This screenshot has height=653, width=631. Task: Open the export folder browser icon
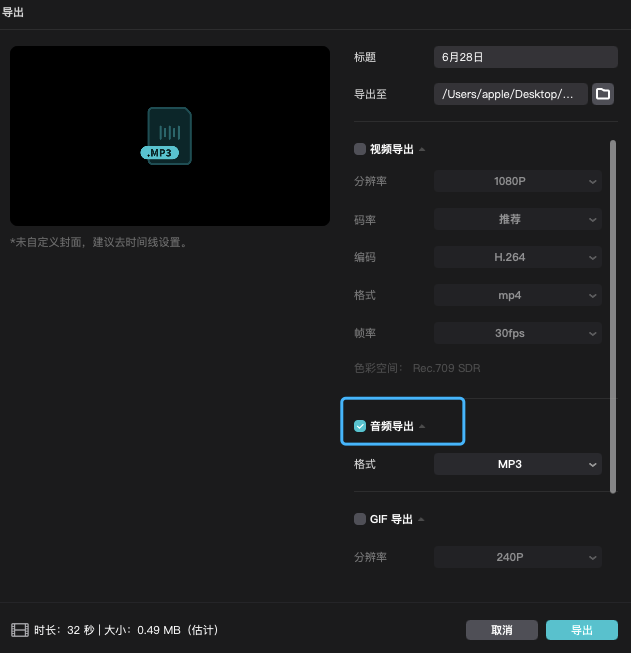point(603,94)
